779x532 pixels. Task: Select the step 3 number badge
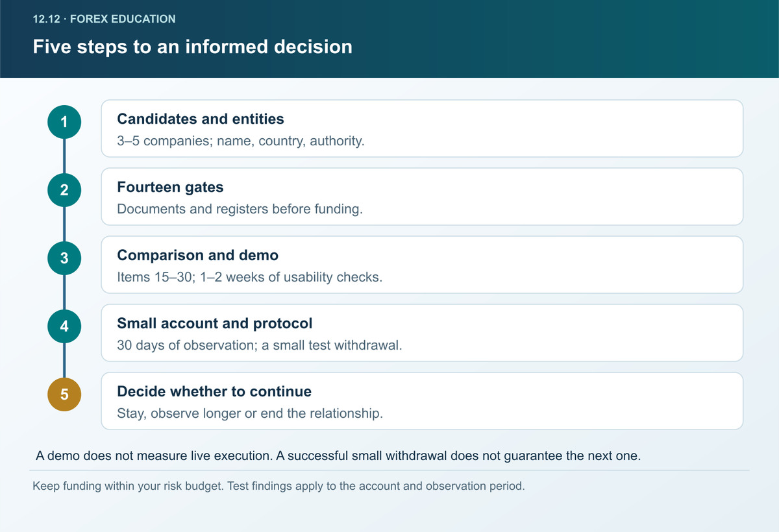(x=64, y=258)
